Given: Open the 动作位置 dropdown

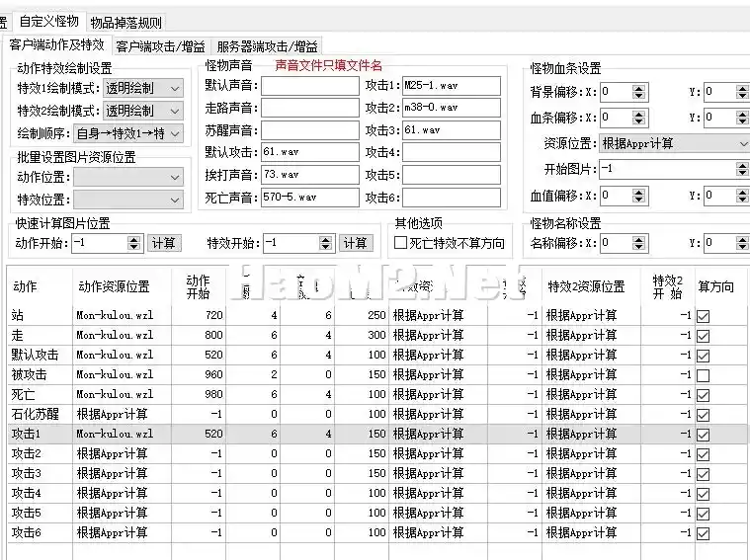Looking at the screenshot, I should 128,178.
